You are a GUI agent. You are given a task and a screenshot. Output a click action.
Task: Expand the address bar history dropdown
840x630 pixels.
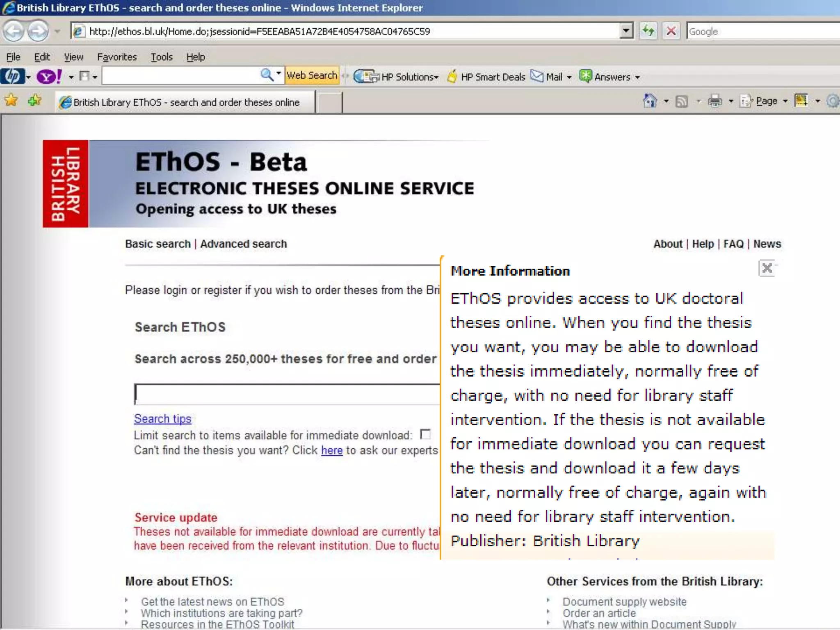click(x=626, y=31)
